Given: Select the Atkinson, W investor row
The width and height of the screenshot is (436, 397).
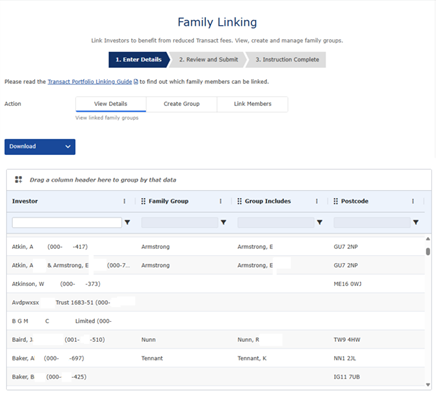Looking at the screenshot, I should click(x=216, y=284).
